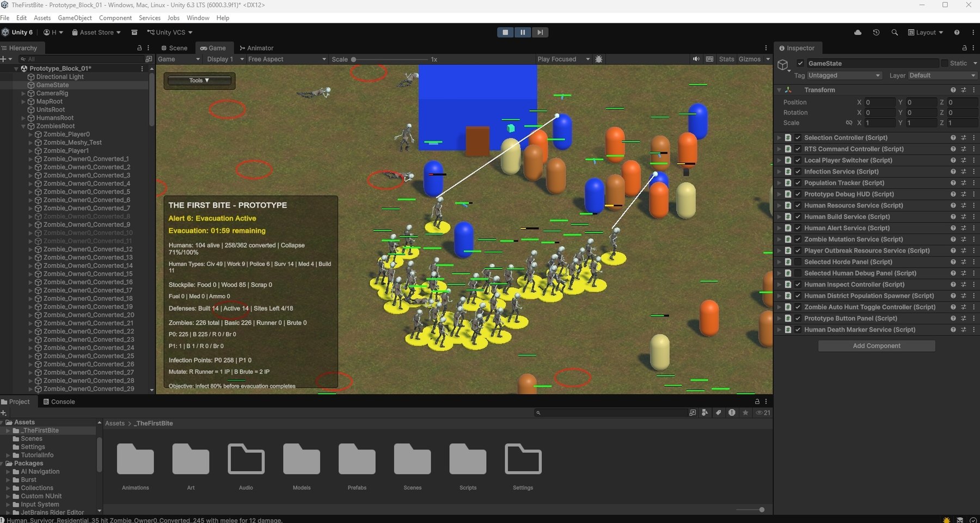Open Game view panel more options
This screenshot has height=523, width=980.
[x=766, y=48]
